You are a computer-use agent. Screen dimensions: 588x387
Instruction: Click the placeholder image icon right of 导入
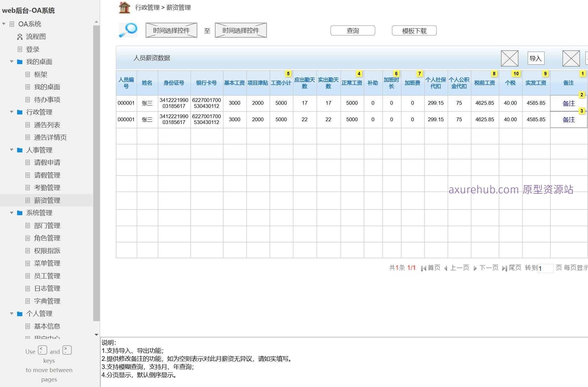pos(571,58)
